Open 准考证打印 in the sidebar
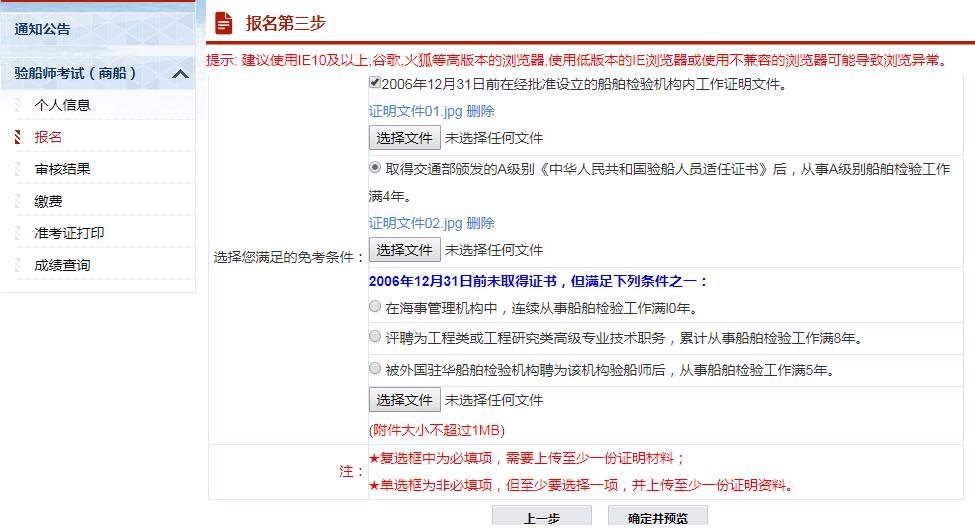975x528 pixels. 69,233
